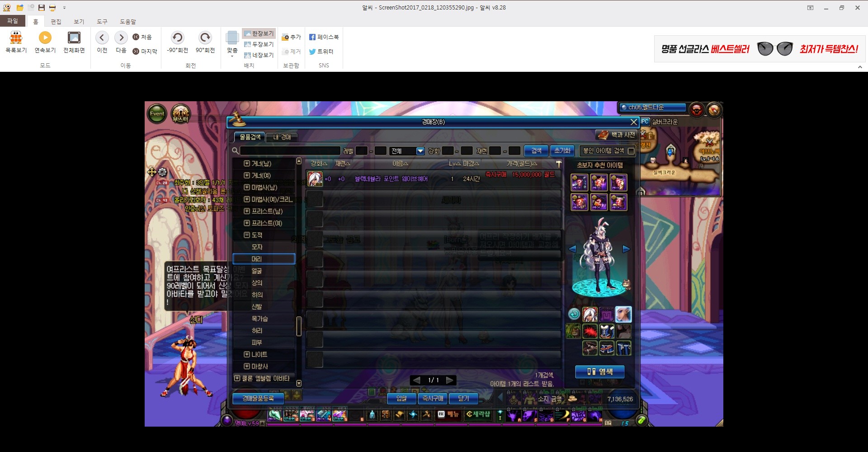
Task: Open the 맞춤 fit dropdown
Action: click(232, 44)
